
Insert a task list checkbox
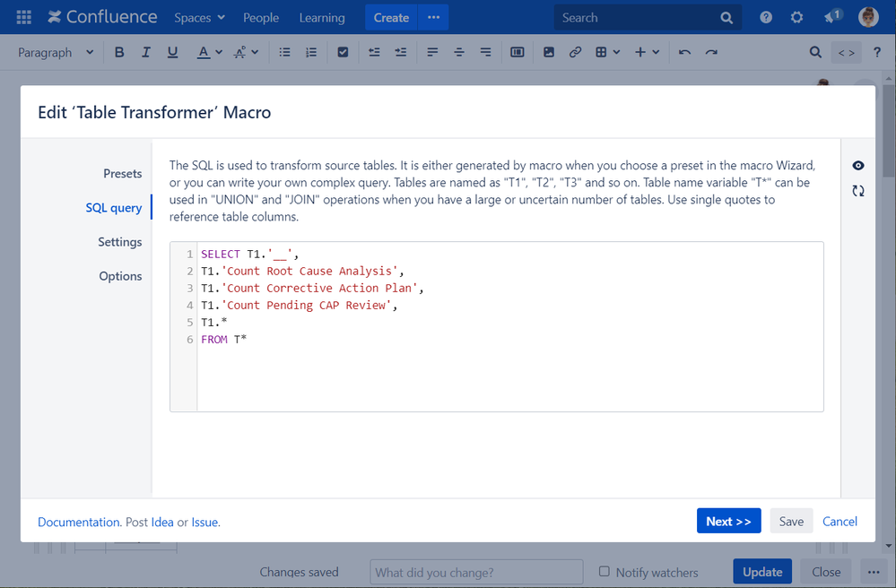(343, 53)
